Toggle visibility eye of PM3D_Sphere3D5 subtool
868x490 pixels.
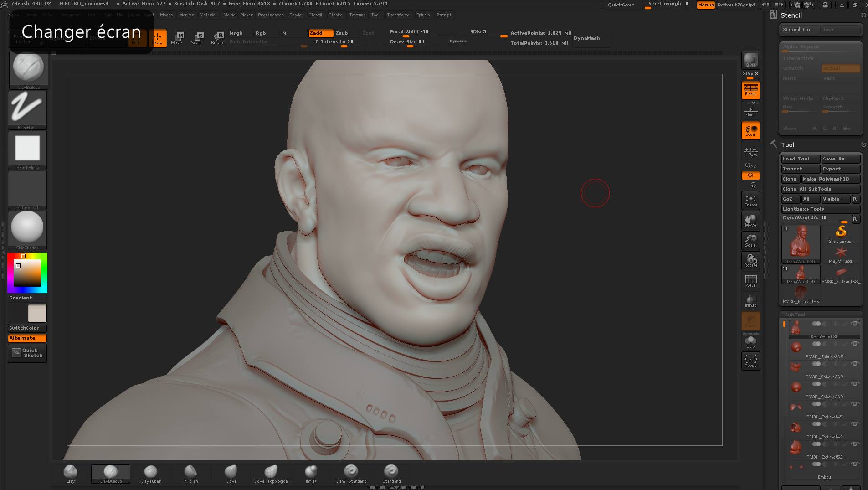[855, 344]
